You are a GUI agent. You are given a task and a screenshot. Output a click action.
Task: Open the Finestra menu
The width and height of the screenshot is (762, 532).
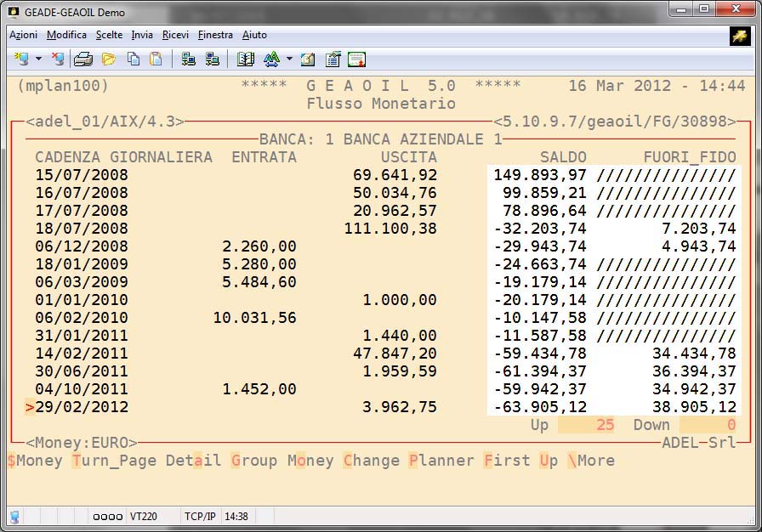(x=215, y=35)
